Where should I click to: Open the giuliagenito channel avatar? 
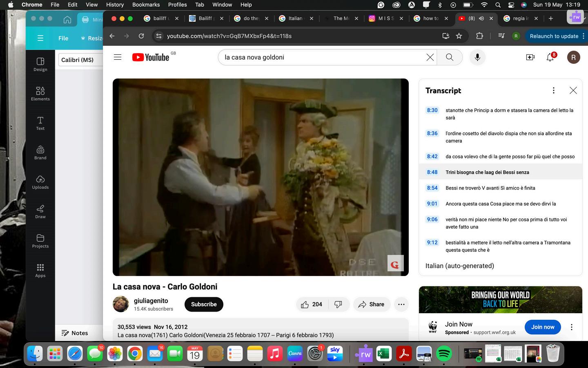click(x=121, y=304)
